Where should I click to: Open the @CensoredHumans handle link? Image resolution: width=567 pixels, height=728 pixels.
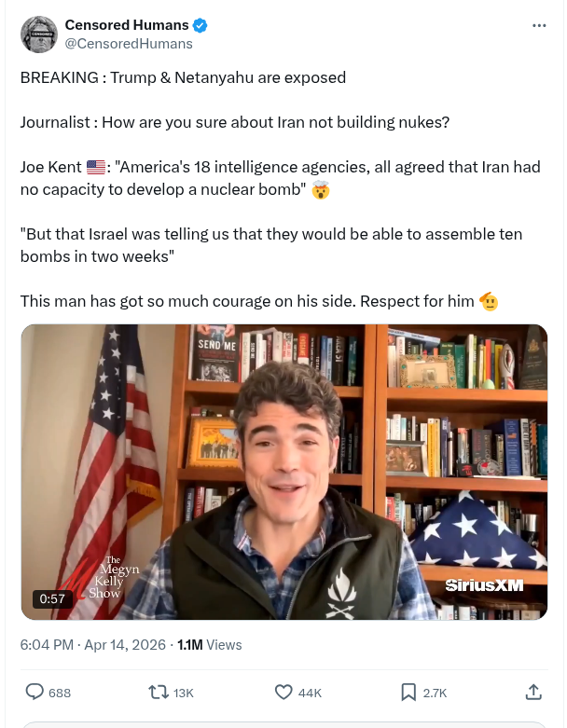[129, 44]
